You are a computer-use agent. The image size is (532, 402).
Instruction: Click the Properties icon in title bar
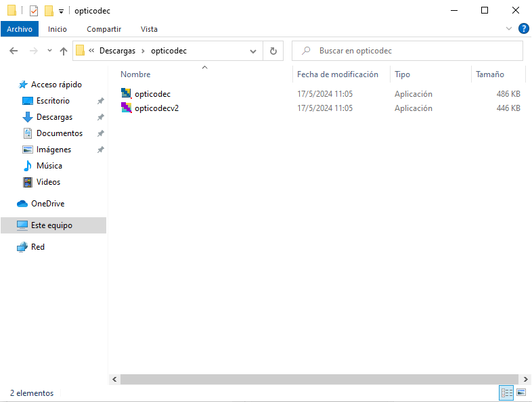pos(34,11)
